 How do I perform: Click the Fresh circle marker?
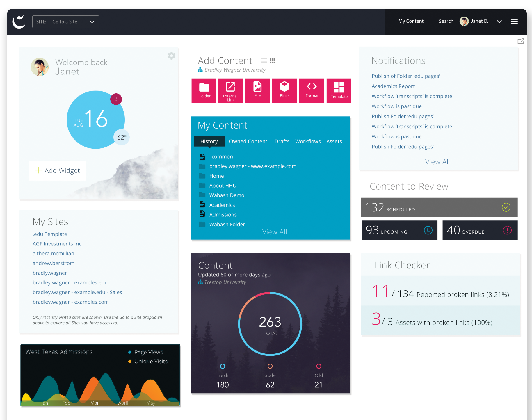(x=223, y=366)
